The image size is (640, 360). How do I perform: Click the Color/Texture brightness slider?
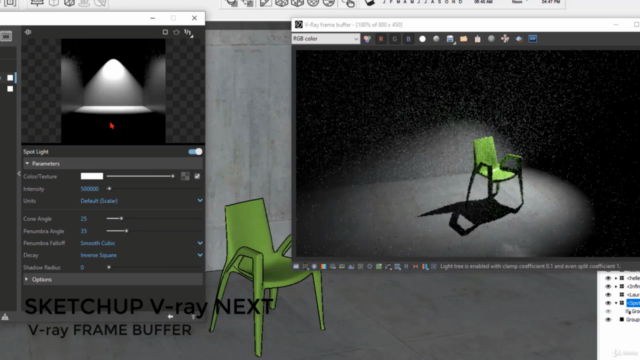141,176
